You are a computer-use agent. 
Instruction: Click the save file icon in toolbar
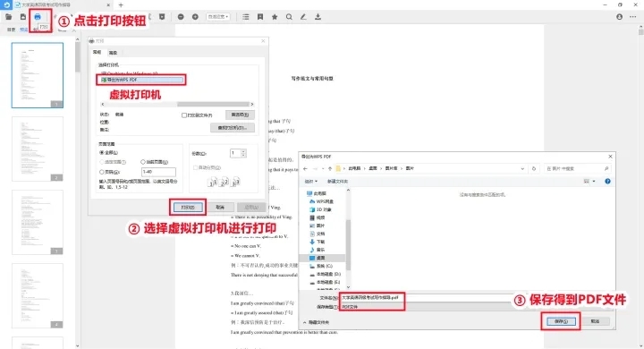click(x=23, y=17)
